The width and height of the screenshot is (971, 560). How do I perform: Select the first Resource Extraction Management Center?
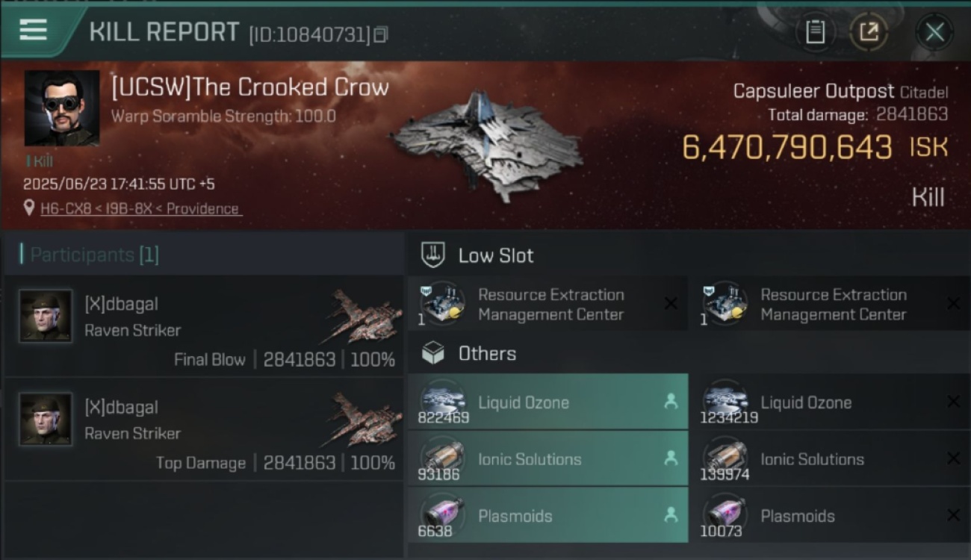tap(548, 304)
